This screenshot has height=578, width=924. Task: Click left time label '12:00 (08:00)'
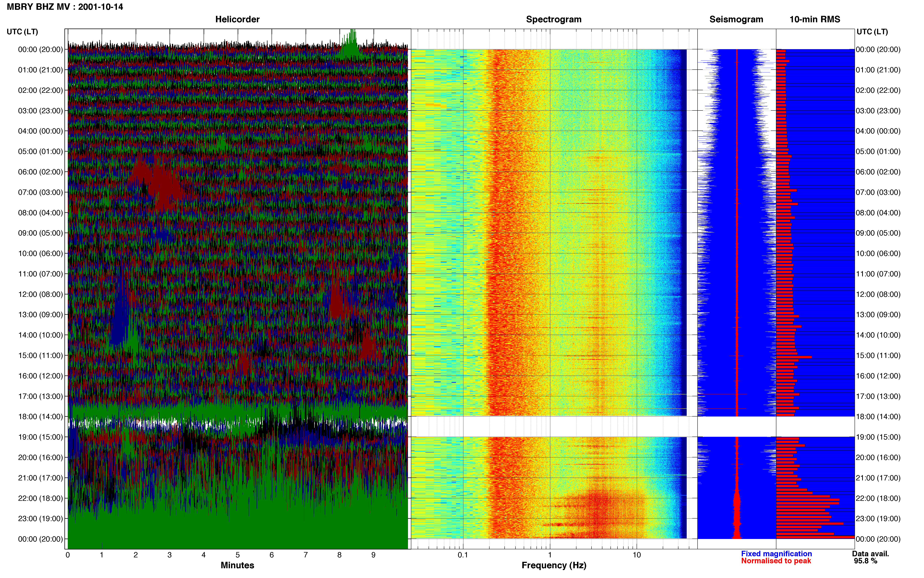41,294
